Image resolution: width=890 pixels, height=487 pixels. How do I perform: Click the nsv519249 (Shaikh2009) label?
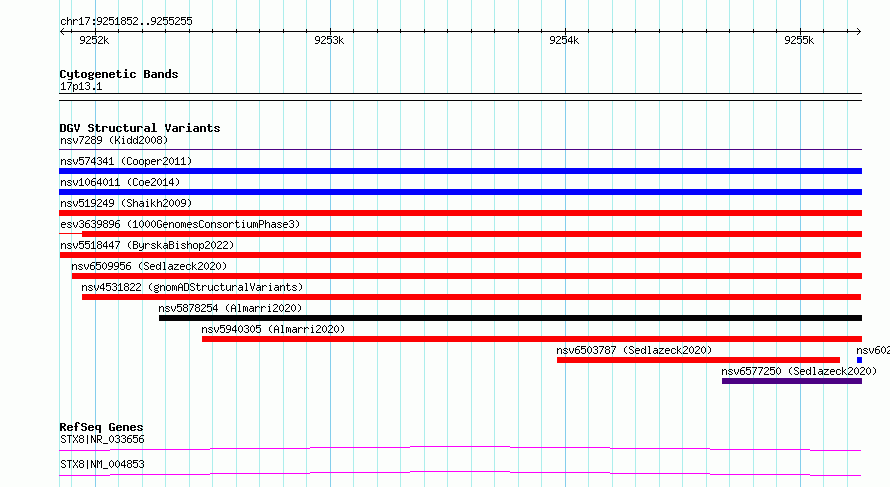[x=126, y=203]
